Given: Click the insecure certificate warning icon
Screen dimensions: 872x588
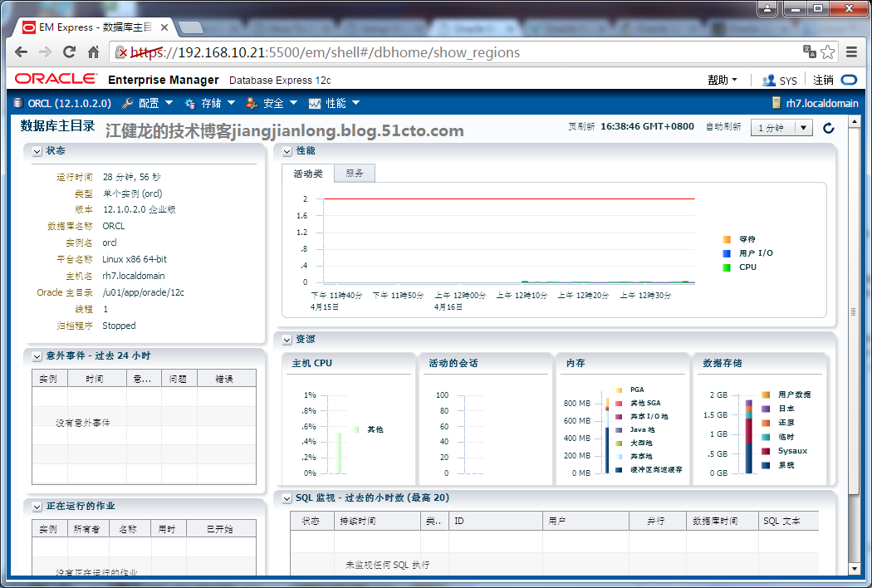Looking at the screenshot, I should coord(121,52).
